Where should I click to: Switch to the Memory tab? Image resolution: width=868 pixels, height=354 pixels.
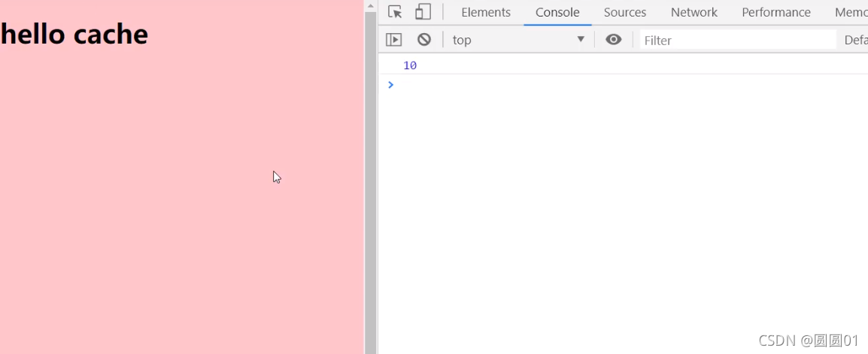point(851,12)
